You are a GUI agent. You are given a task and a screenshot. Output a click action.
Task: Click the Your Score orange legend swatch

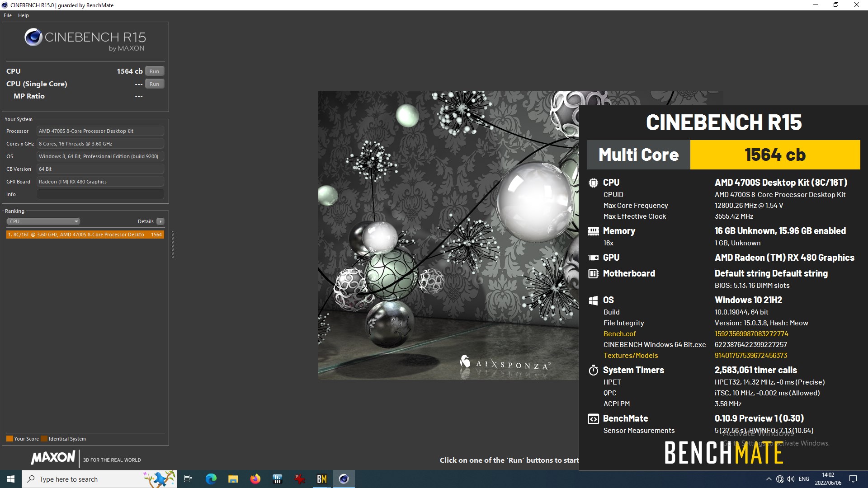coord(9,439)
